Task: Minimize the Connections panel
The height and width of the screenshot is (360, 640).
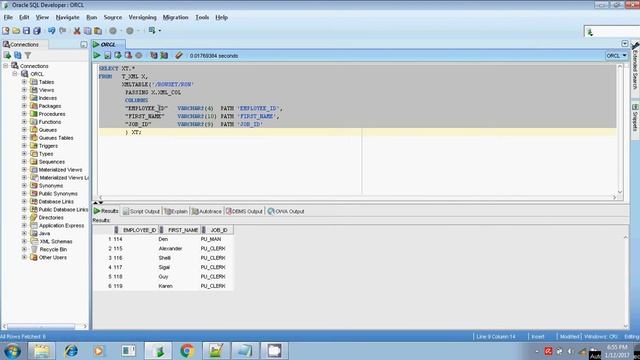Action: tap(84, 44)
